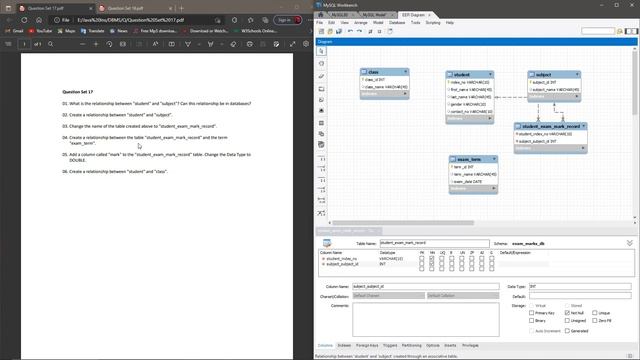Reload the browser page
Screen dimensions: 640x360
tap(24, 20)
